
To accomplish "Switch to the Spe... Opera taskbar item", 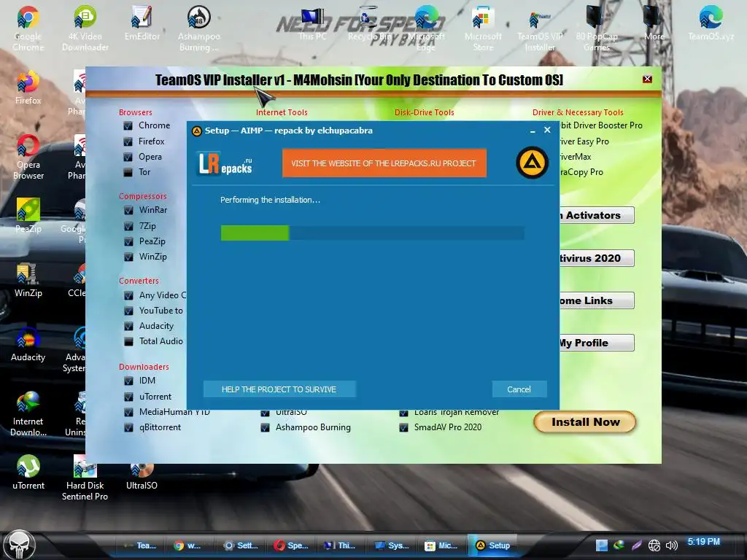I will (x=292, y=545).
